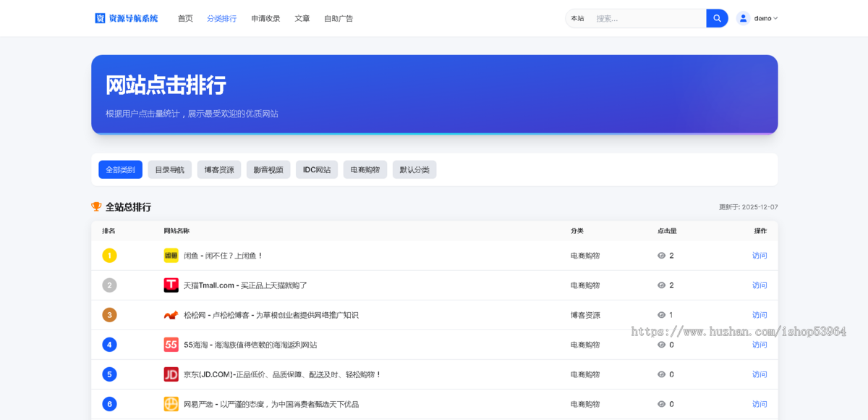Click the 京东 JD site icon
This screenshot has height=420, width=868.
tap(171, 374)
